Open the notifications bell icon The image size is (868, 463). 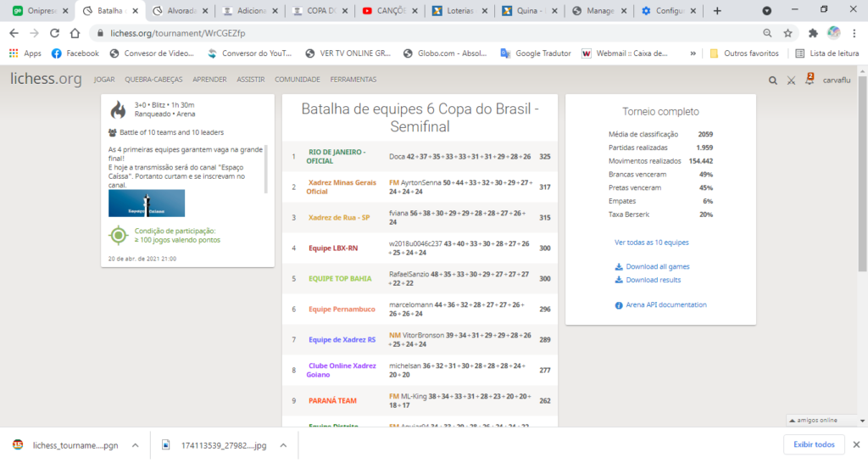810,80
